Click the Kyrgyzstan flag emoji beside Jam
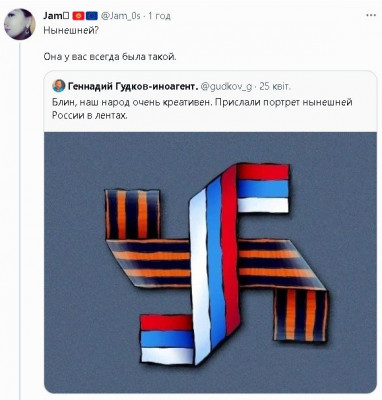The width and height of the screenshot is (382, 400). (78, 16)
